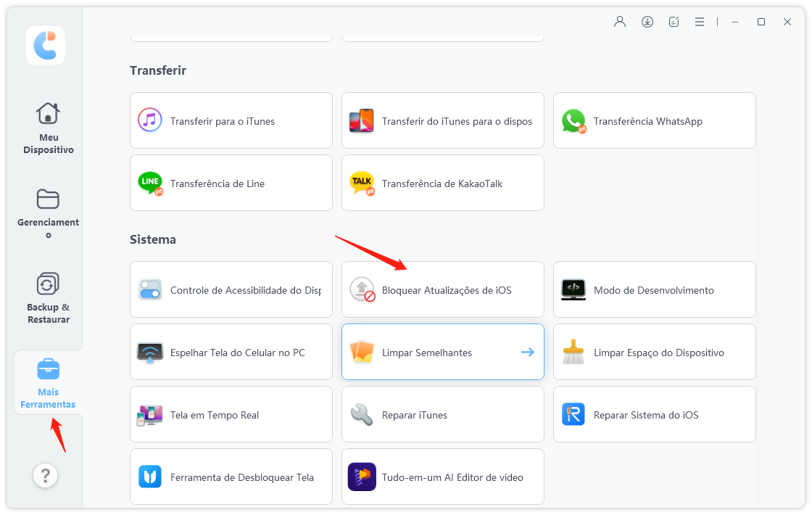Open Espelhar Tela do Celular no PC
812x515 pixels.
click(x=231, y=353)
